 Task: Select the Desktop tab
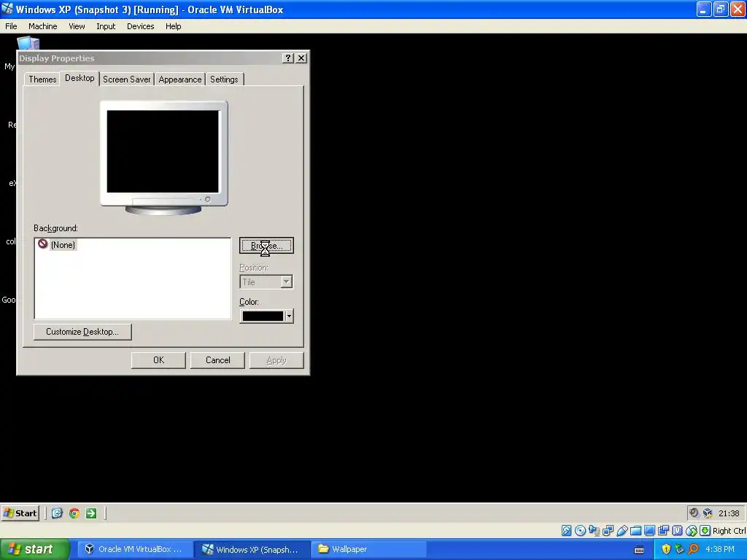[80, 78]
